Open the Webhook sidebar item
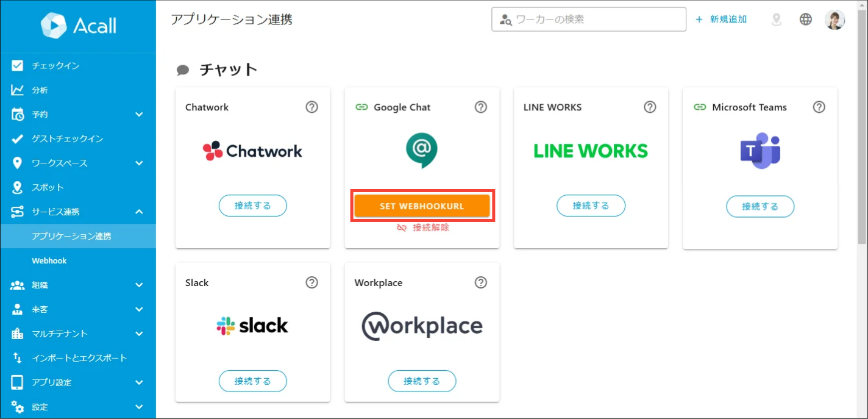The image size is (868, 419). [x=78, y=260]
